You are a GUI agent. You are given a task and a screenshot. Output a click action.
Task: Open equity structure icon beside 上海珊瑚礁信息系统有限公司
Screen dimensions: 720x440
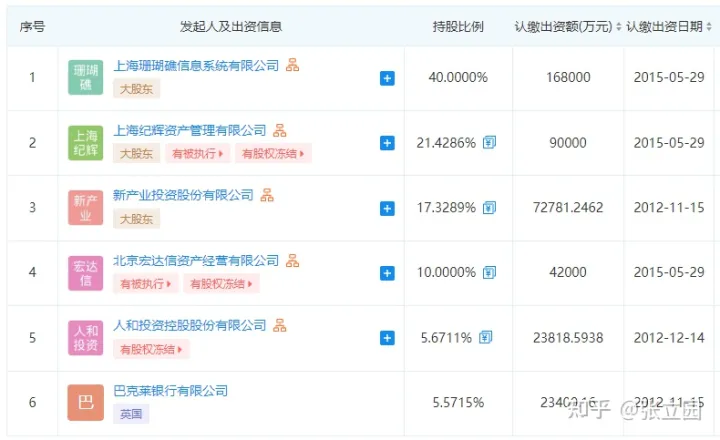[x=292, y=65]
